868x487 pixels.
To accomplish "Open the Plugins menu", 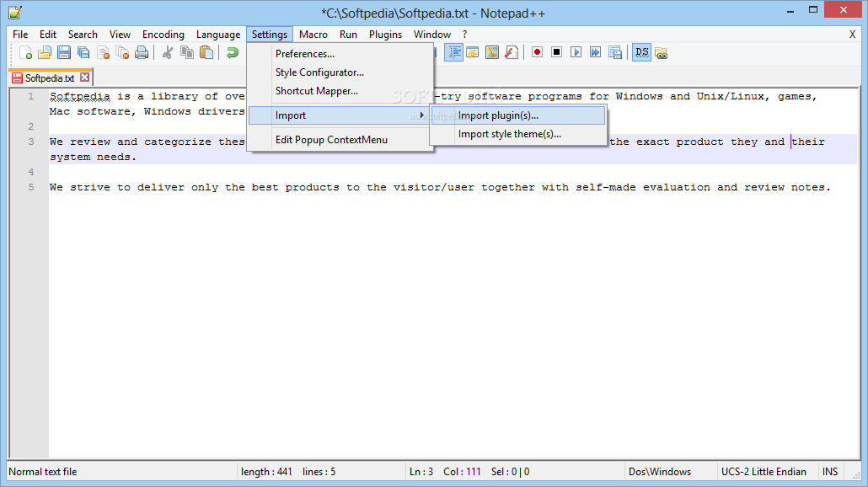I will coord(385,35).
